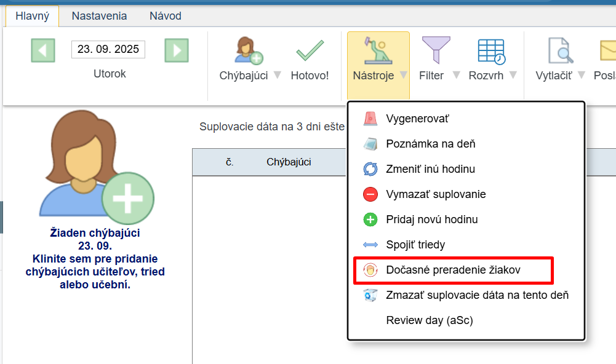This screenshot has height=364, width=616.
Task: Go to next day with right arrow
Action: [x=176, y=50]
